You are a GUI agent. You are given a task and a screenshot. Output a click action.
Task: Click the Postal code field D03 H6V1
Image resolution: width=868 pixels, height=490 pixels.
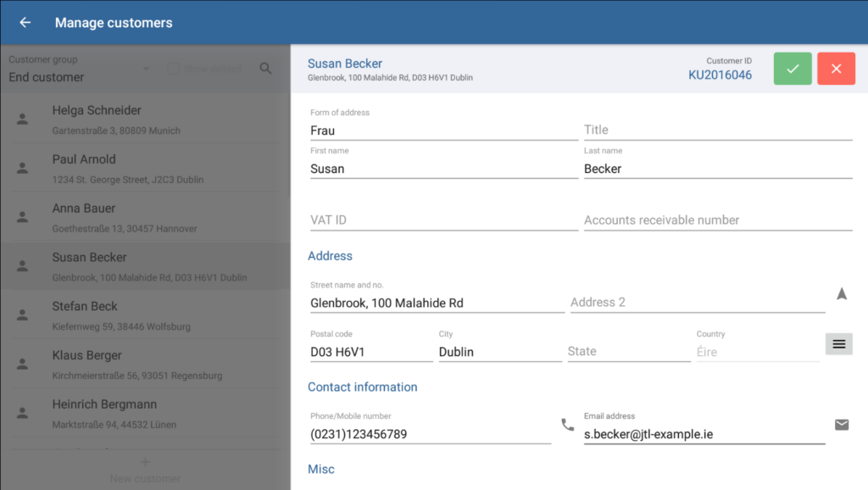[370, 352]
